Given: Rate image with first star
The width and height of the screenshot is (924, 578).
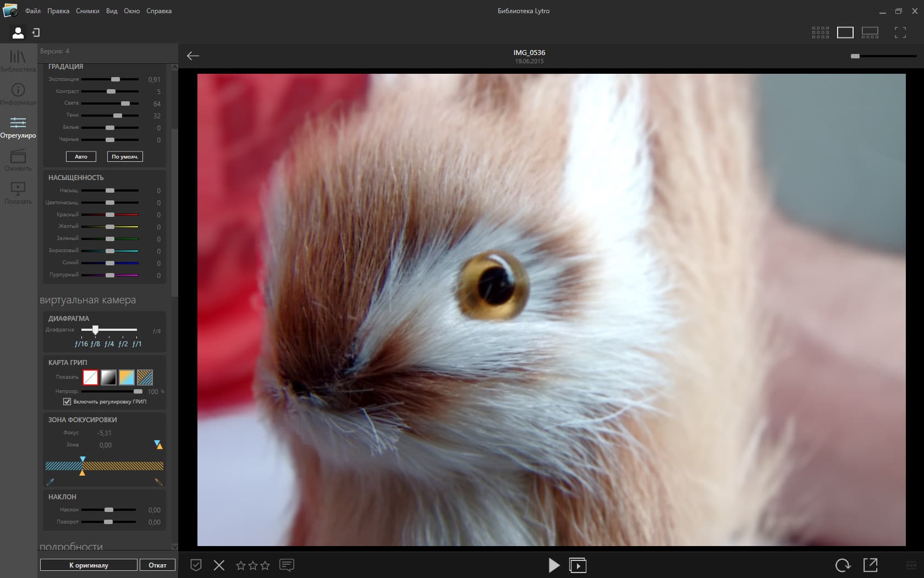Looking at the screenshot, I should [241, 565].
